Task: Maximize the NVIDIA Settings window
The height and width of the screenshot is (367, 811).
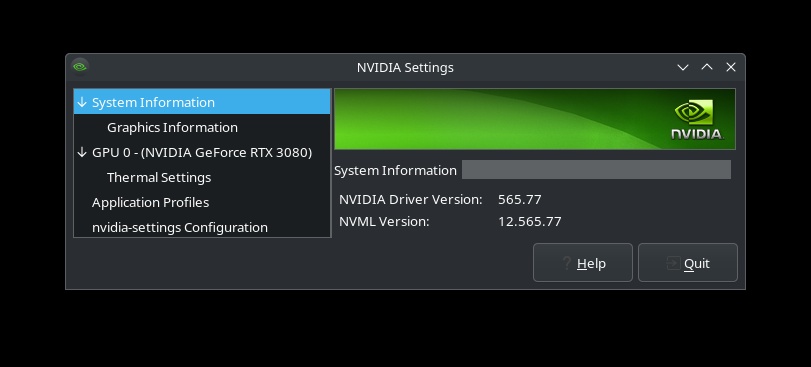Action: click(x=707, y=67)
